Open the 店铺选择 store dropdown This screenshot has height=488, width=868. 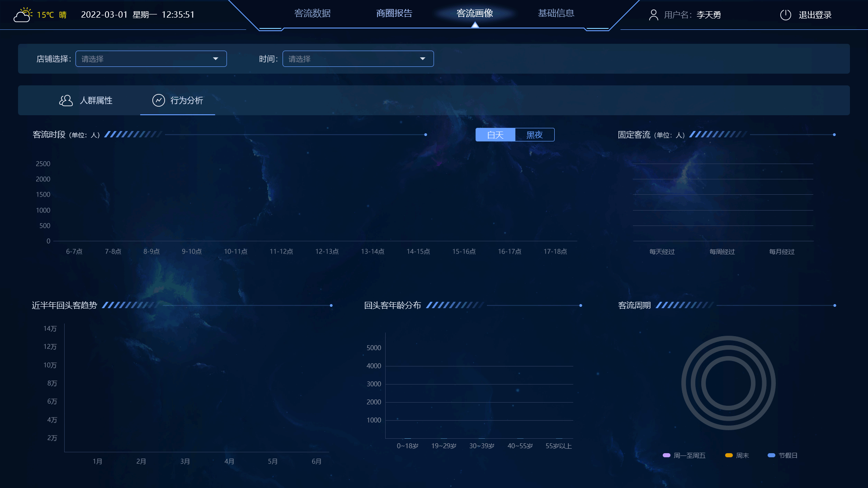[151, 59]
